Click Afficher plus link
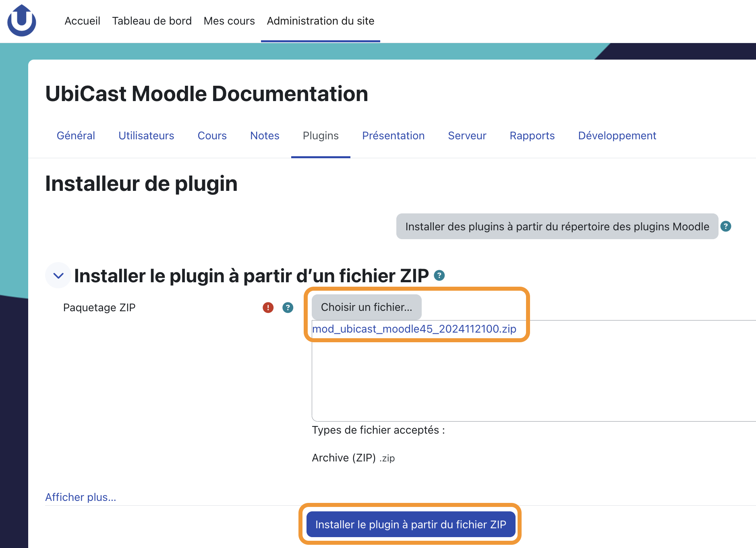This screenshot has width=756, height=548. (81, 497)
